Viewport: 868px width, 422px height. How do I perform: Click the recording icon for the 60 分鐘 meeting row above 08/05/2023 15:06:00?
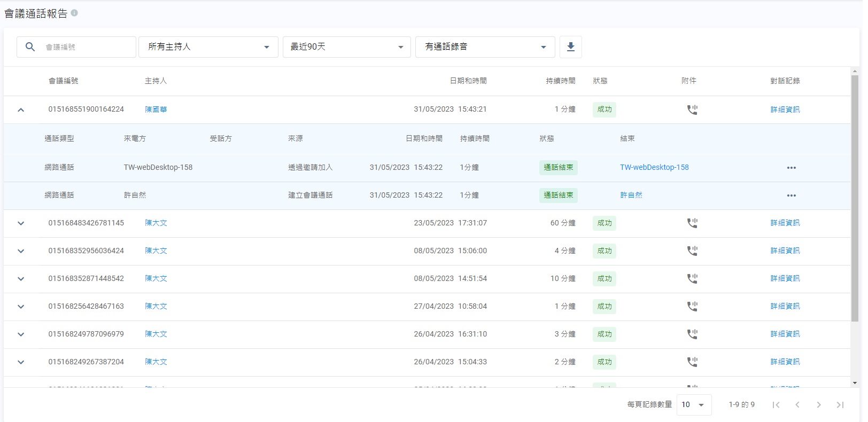click(692, 223)
